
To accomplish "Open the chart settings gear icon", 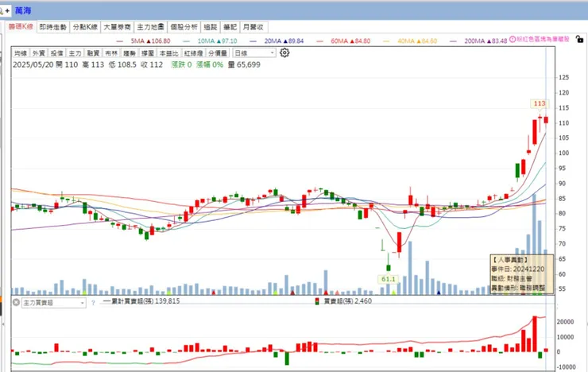I will [284, 53].
